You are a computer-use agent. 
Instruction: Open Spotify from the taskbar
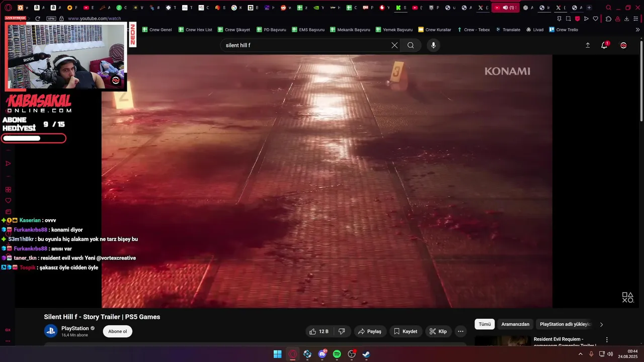point(337,354)
